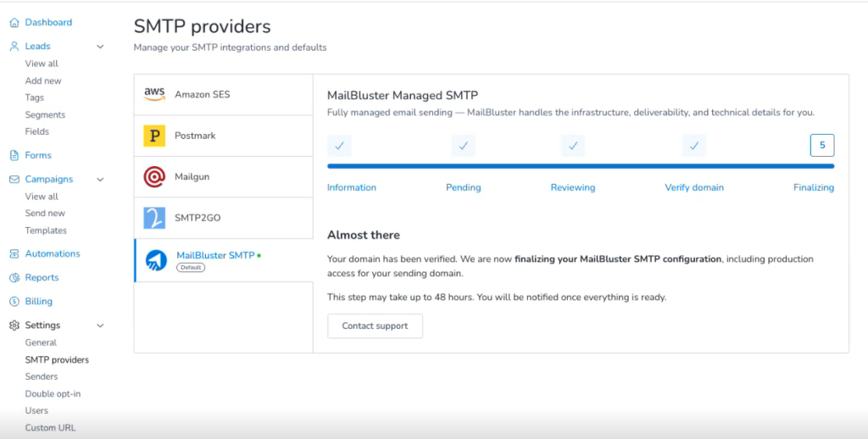Click the SMTP providers page heading
The width and height of the screenshot is (868, 439).
click(x=202, y=26)
